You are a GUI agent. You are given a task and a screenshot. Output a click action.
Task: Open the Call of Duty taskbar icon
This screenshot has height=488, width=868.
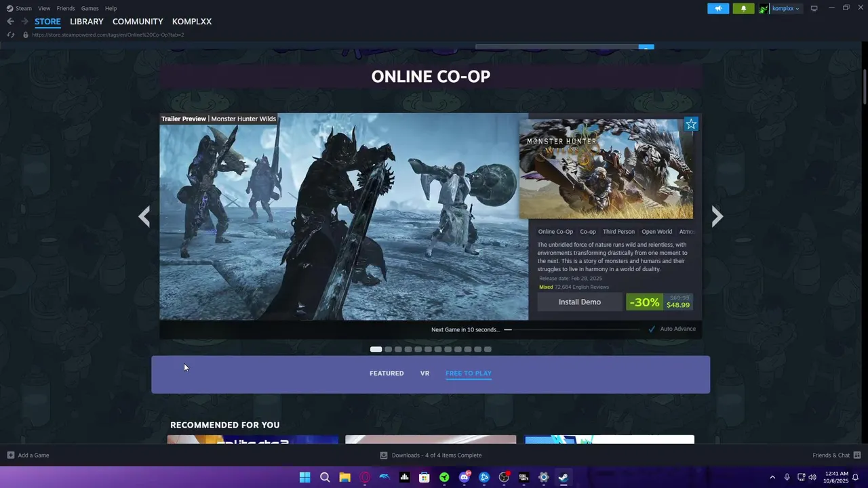point(524,477)
